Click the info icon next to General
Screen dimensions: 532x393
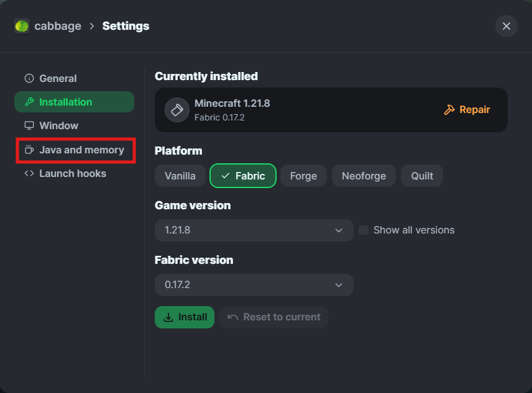[29, 78]
